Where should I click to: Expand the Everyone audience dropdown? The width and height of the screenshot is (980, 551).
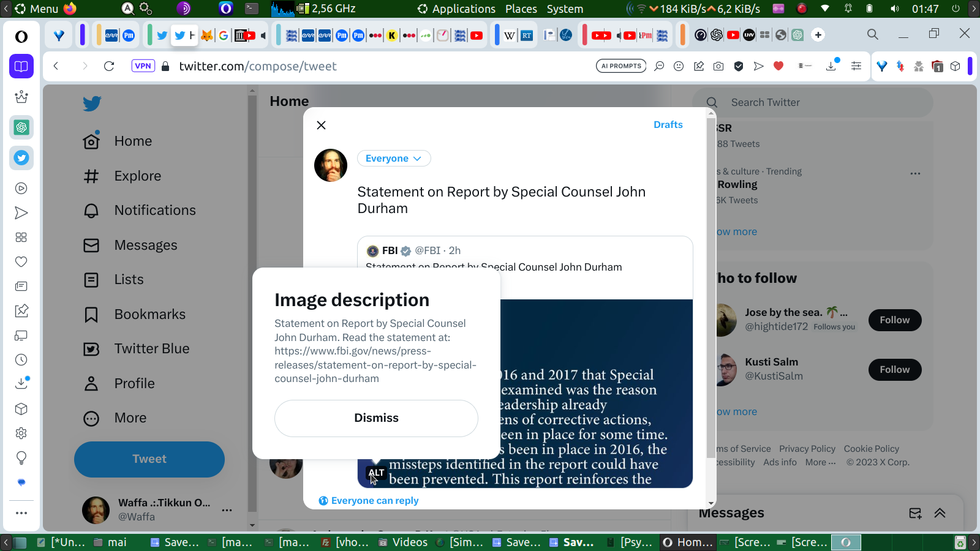(x=394, y=159)
